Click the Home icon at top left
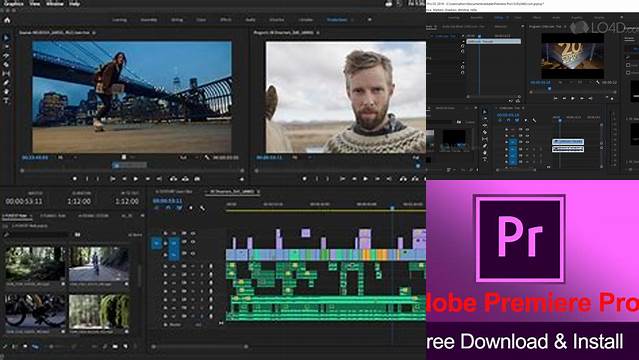Screen dimensions: 639x360 7,20
